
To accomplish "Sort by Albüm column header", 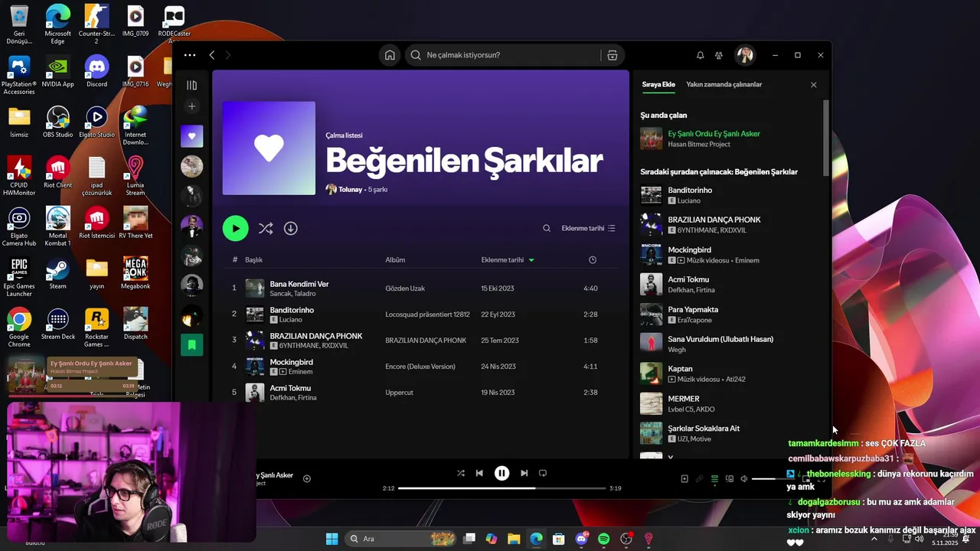I will tap(395, 260).
